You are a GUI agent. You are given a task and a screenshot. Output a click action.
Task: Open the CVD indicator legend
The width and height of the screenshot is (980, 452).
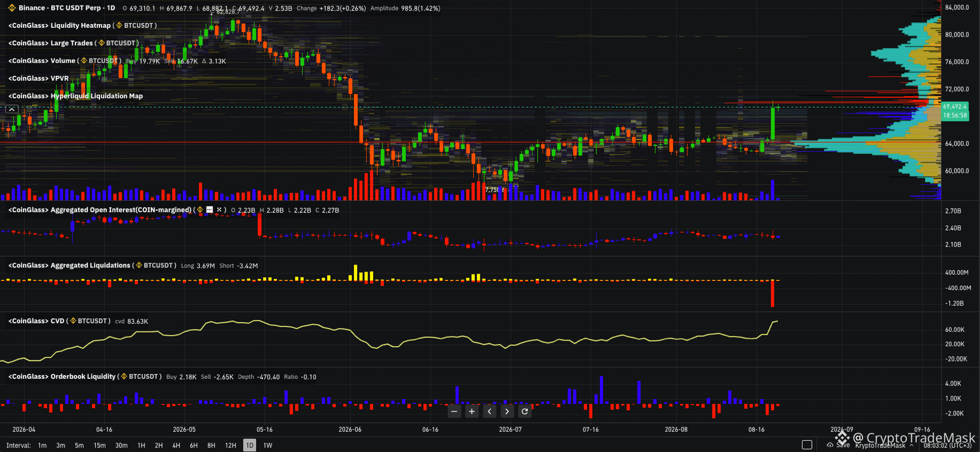[x=59, y=321]
